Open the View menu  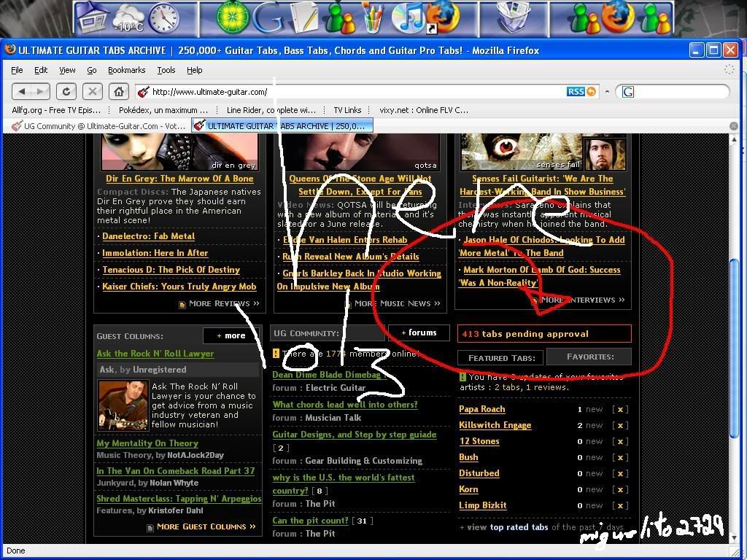click(67, 70)
